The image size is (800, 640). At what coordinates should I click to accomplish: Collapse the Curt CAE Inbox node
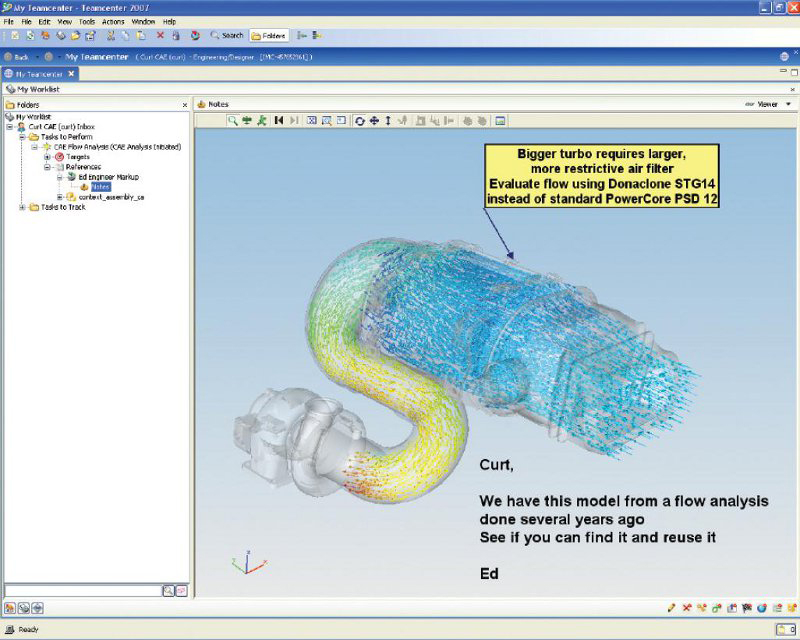tap(10, 127)
